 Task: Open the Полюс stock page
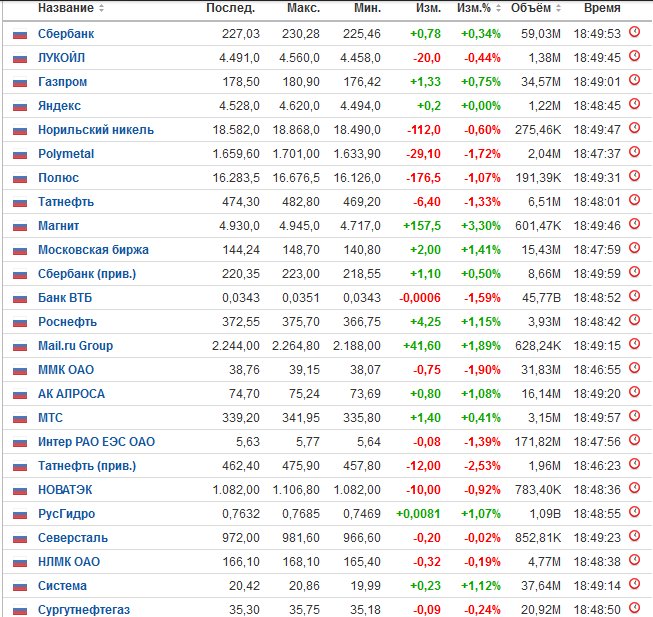point(58,178)
